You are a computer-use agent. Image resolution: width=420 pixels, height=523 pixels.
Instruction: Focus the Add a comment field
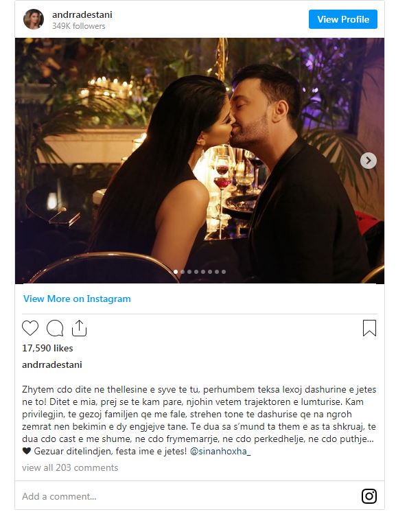[191, 496]
